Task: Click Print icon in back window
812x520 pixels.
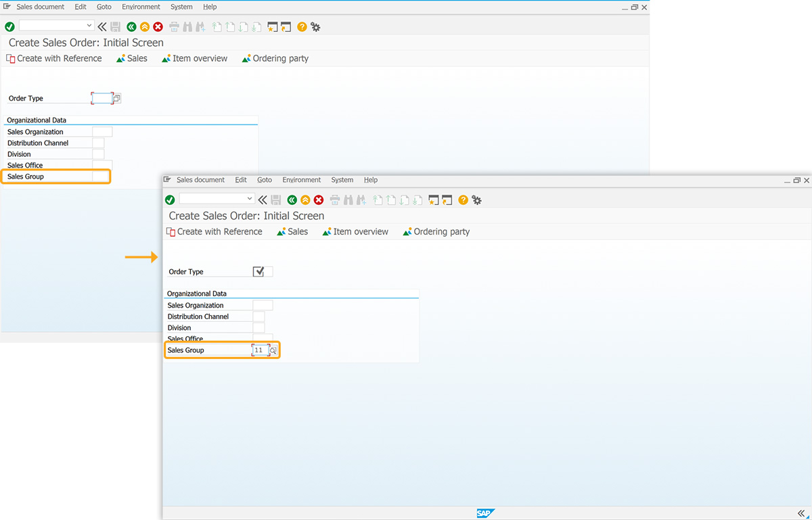Action: click(x=174, y=27)
